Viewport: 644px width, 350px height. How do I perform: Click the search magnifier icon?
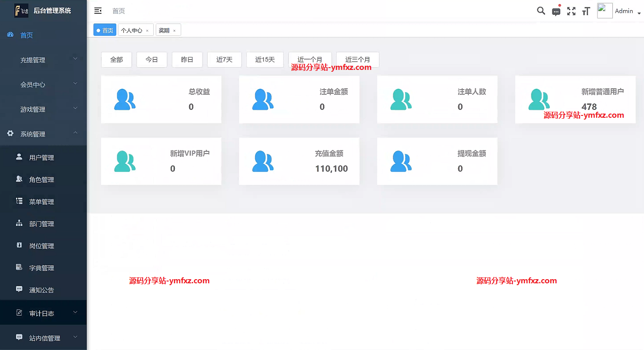[x=541, y=11]
